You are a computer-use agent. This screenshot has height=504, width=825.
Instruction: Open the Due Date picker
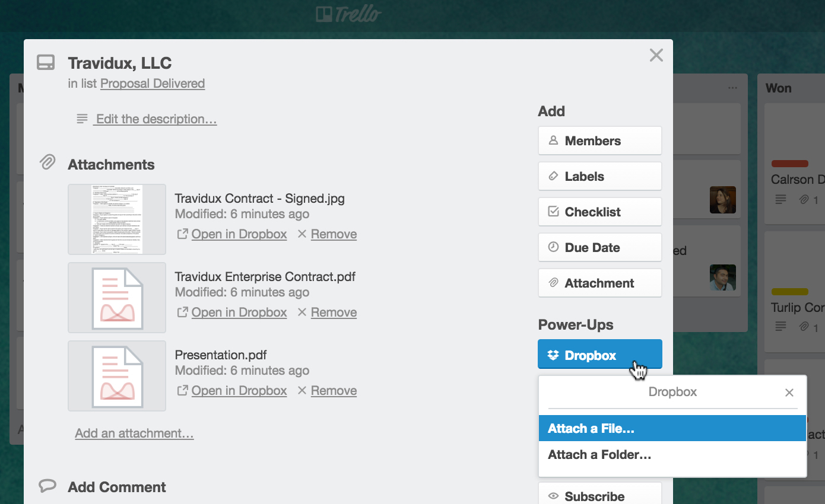coord(599,248)
